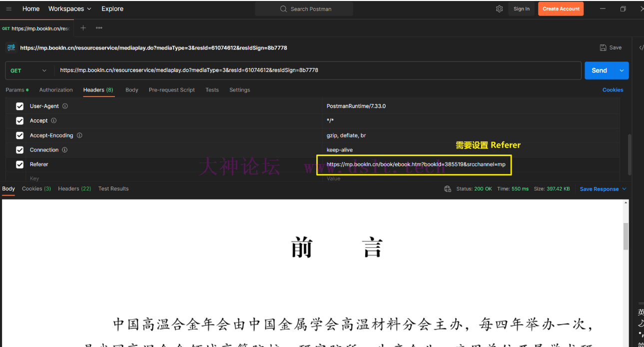
Task: Click the Referer header value URL
Action: [416, 164]
